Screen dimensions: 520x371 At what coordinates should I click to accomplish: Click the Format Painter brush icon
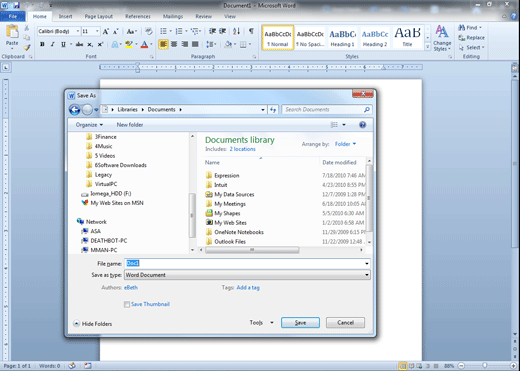click(27, 48)
